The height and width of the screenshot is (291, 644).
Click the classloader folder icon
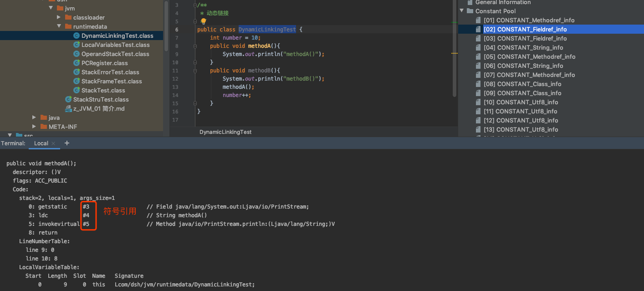(68, 18)
